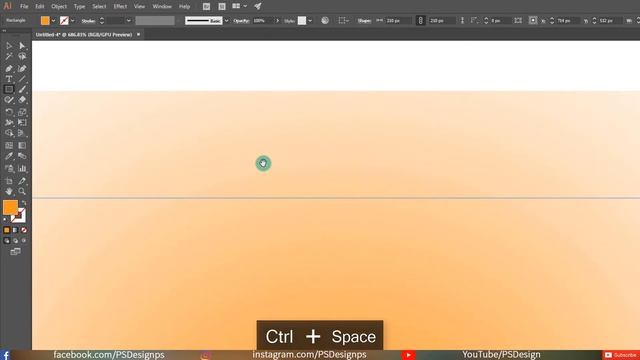Screen dimensions: 640x360
Task: Select the Blend tool
Action: point(22,156)
